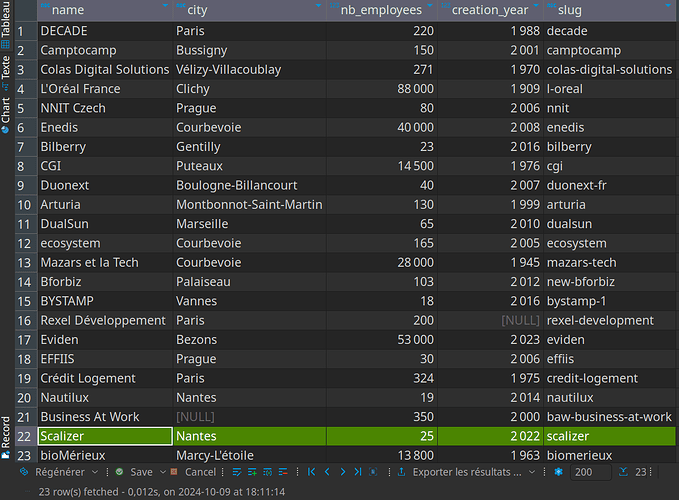Click the slug column header

tap(610, 10)
